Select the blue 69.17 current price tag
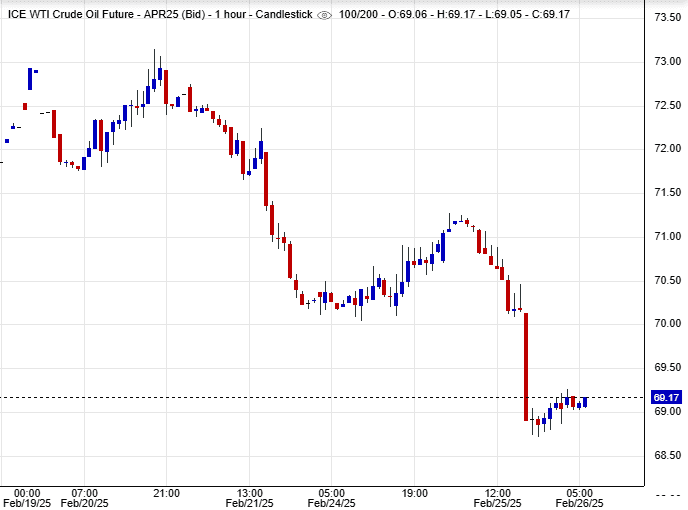Viewport: 688px width, 510px height. (x=667, y=397)
